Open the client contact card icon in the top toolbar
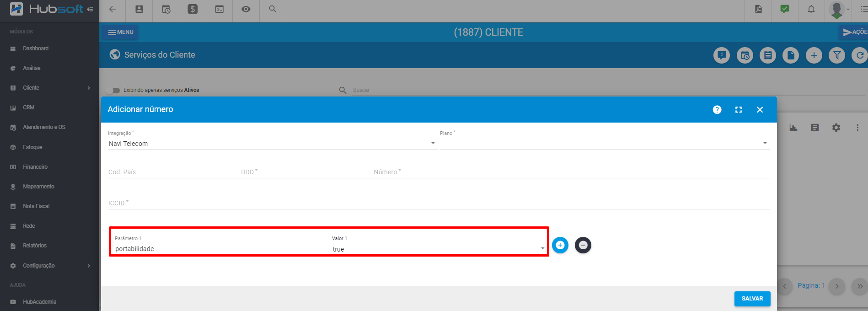The width and height of the screenshot is (868, 311). pyautogui.click(x=139, y=9)
